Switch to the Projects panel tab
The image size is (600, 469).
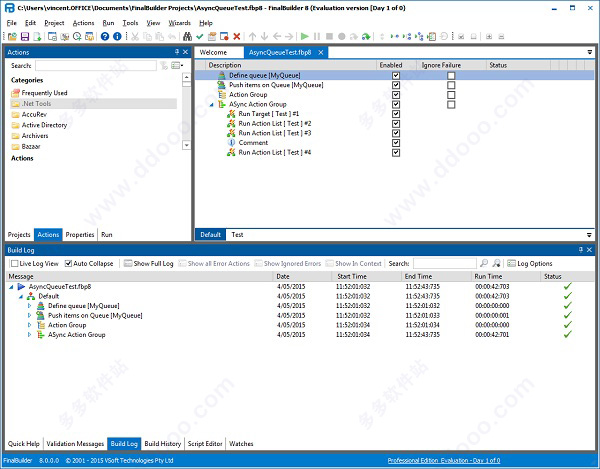[19, 234]
